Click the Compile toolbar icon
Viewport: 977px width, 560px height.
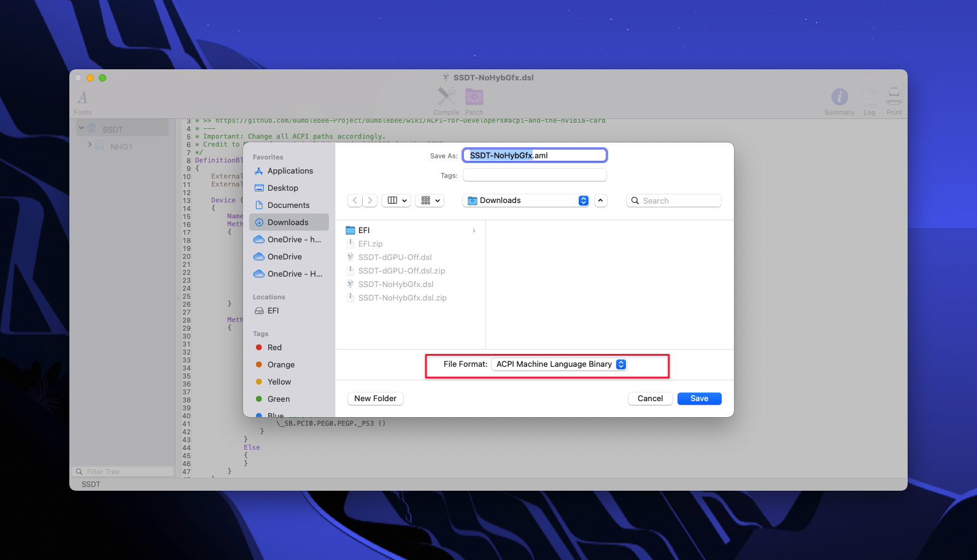click(446, 98)
